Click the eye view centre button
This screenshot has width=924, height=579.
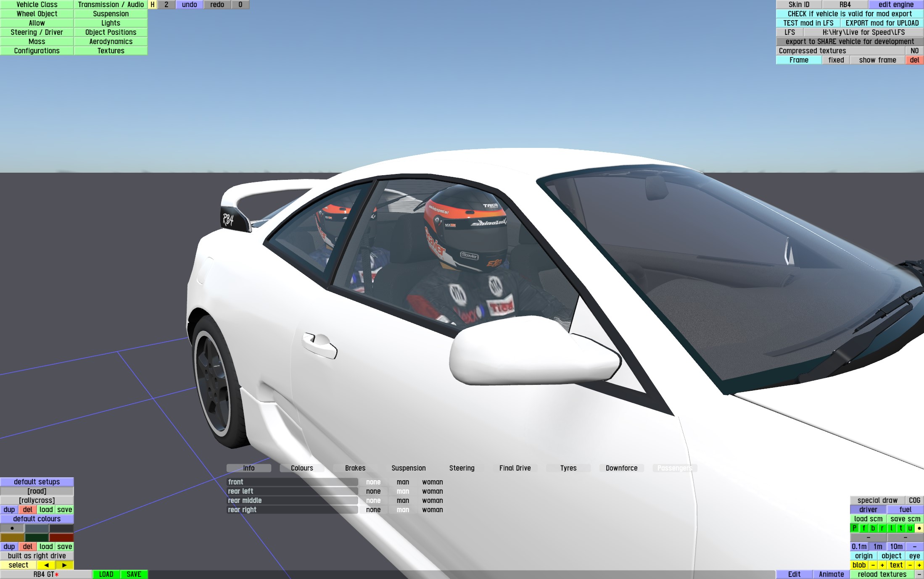[914, 556]
